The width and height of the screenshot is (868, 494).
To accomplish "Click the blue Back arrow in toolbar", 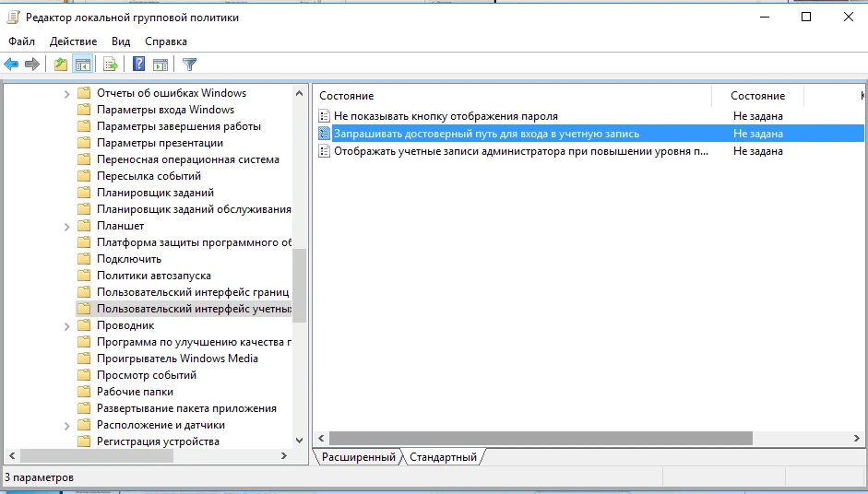I will click(11, 64).
